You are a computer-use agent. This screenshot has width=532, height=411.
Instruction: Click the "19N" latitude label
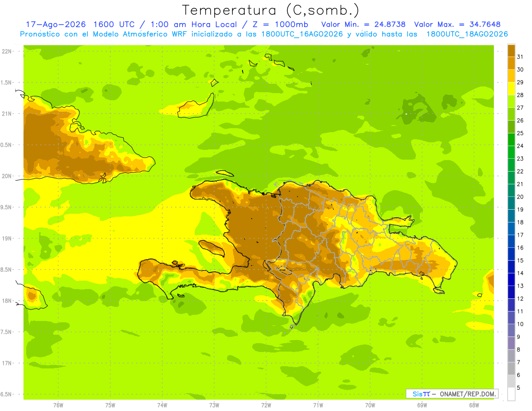6,239
